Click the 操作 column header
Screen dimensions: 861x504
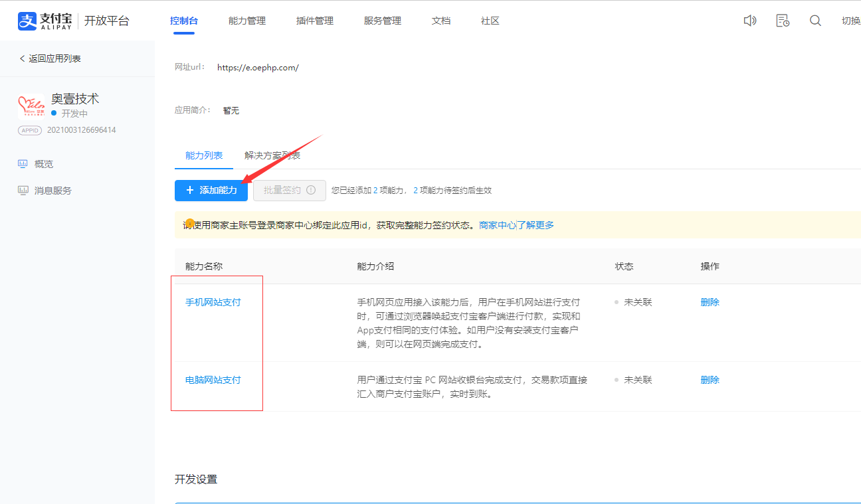(710, 266)
